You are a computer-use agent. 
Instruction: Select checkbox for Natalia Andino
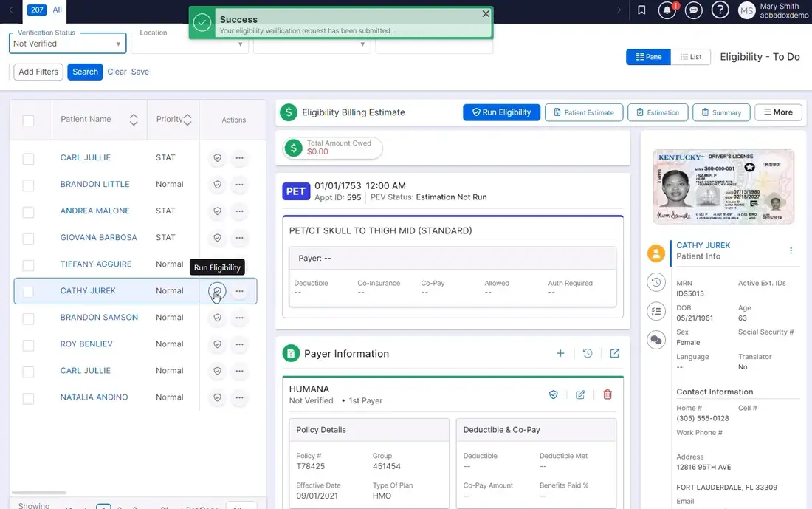[x=29, y=399]
